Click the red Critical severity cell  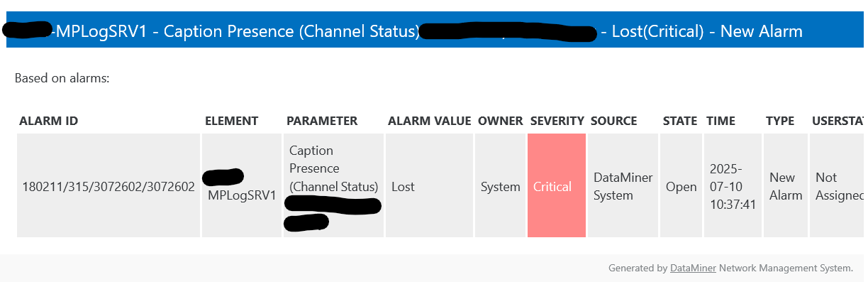[x=557, y=185]
